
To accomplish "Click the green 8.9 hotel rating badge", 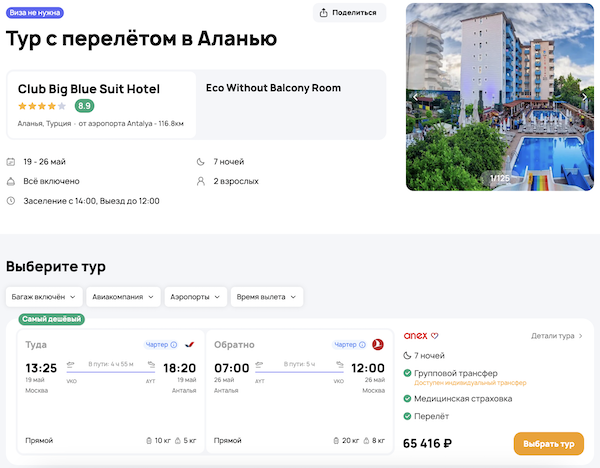I will click(84, 105).
